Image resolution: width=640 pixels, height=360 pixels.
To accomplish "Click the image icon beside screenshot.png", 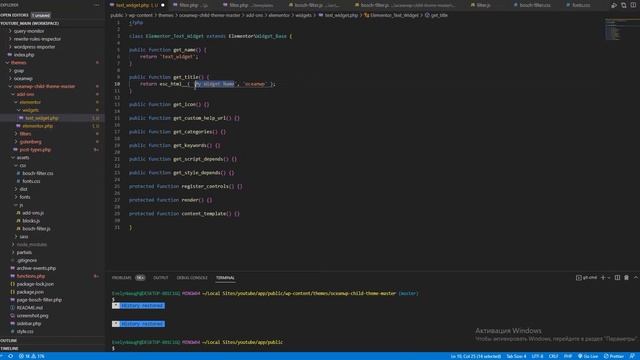I will (x=13, y=316).
